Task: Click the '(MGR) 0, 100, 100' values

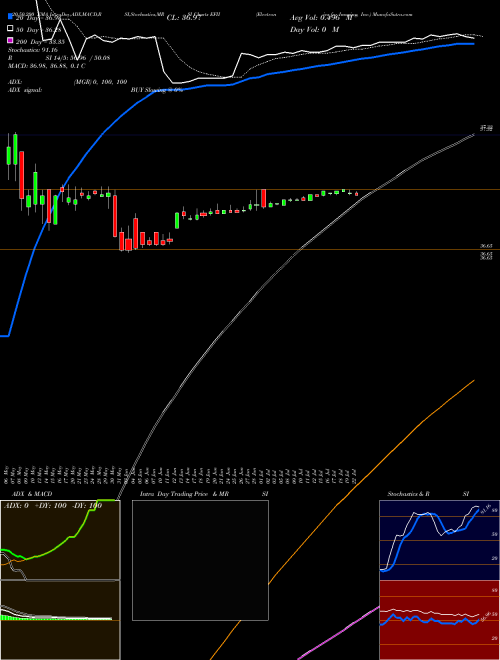Action: (x=100, y=82)
